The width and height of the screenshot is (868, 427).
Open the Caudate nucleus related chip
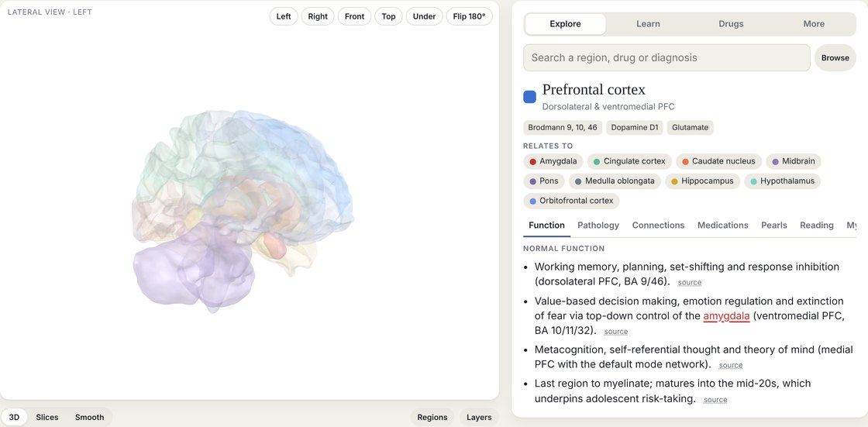coord(718,161)
